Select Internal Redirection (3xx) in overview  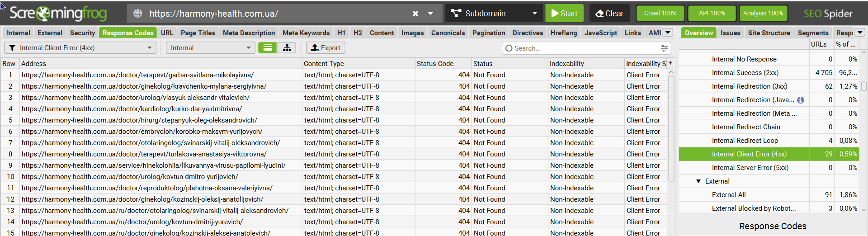point(749,86)
